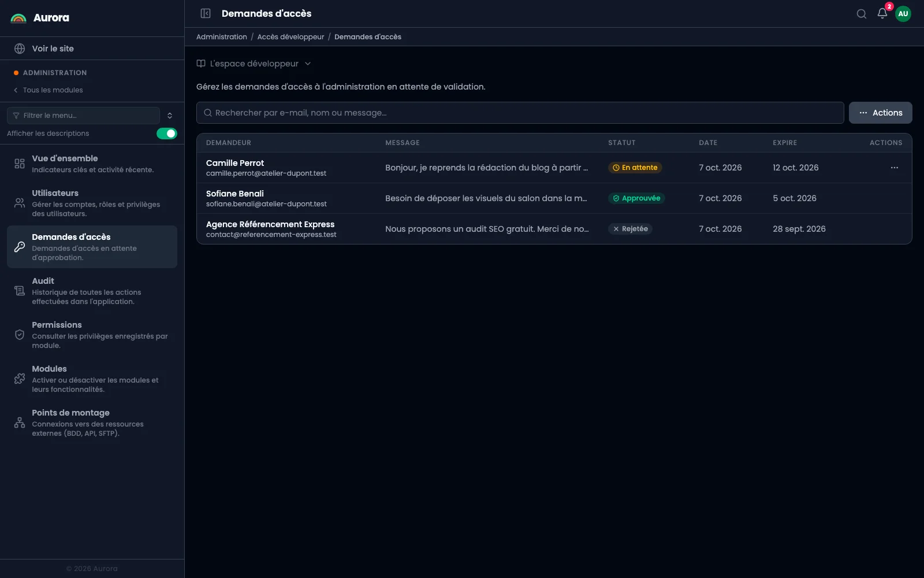Click the Demandes d'accès key icon
Screen dimensions: 924x578
[20, 247]
